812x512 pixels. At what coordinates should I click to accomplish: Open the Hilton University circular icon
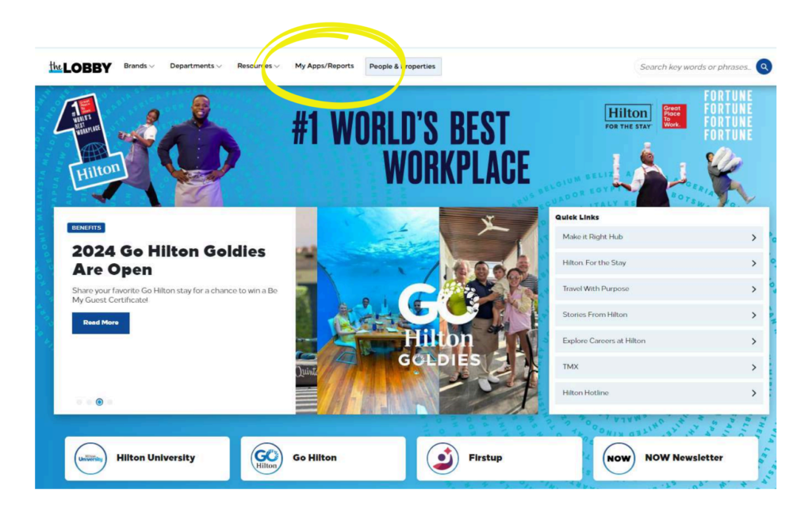point(90,458)
